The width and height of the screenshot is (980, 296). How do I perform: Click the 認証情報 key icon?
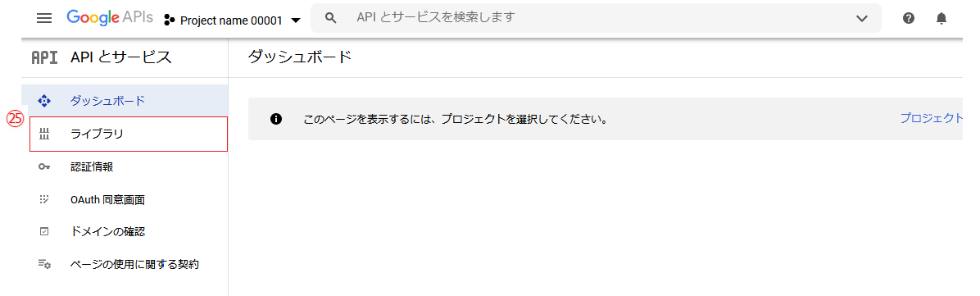pyautogui.click(x=43, y=167)
